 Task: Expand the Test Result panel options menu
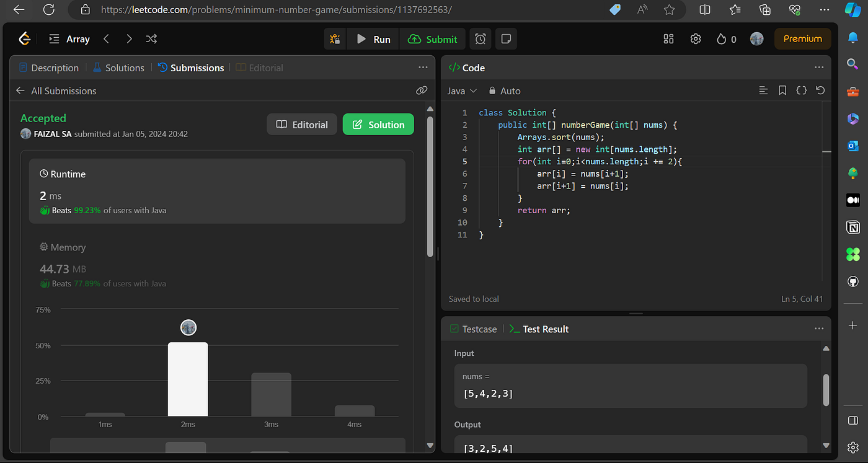[x=818, y=329]
